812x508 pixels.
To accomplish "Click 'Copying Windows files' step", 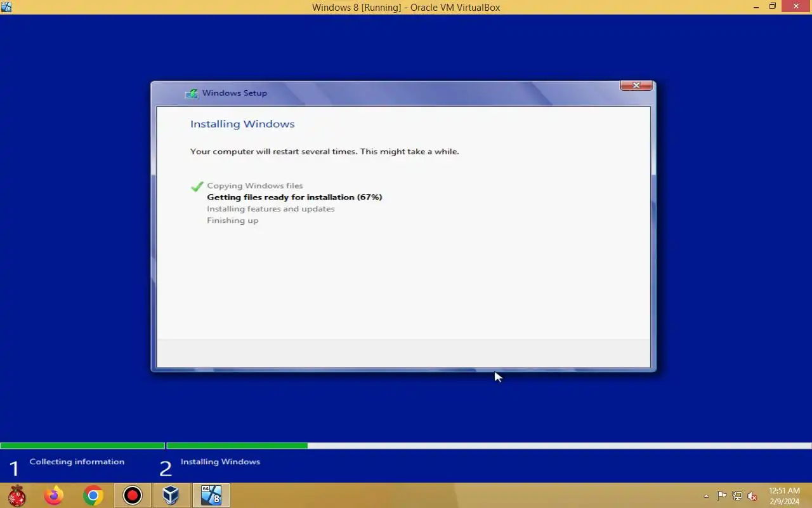I will [x=255, y=185].
